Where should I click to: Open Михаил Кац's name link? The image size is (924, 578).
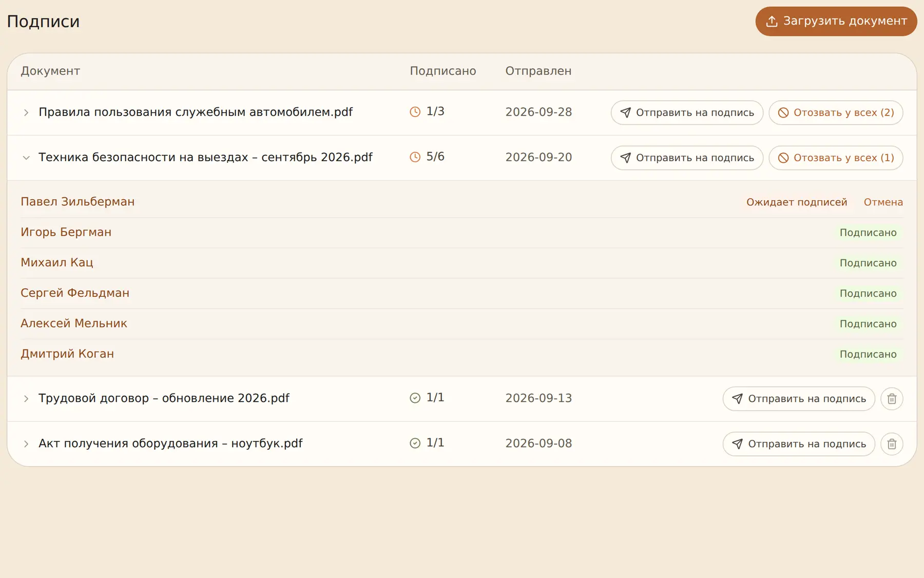point(56,262)
